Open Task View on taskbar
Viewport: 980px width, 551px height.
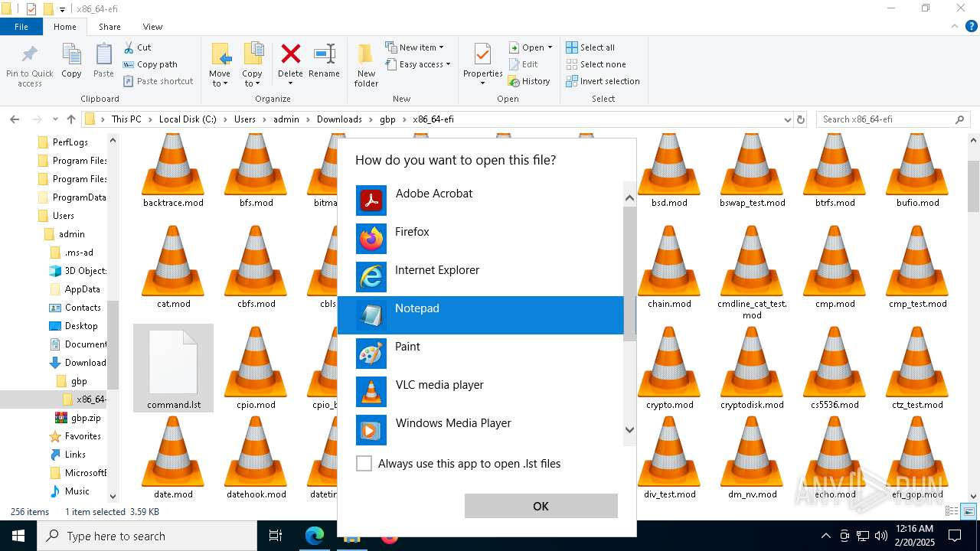tap(276, 536)
